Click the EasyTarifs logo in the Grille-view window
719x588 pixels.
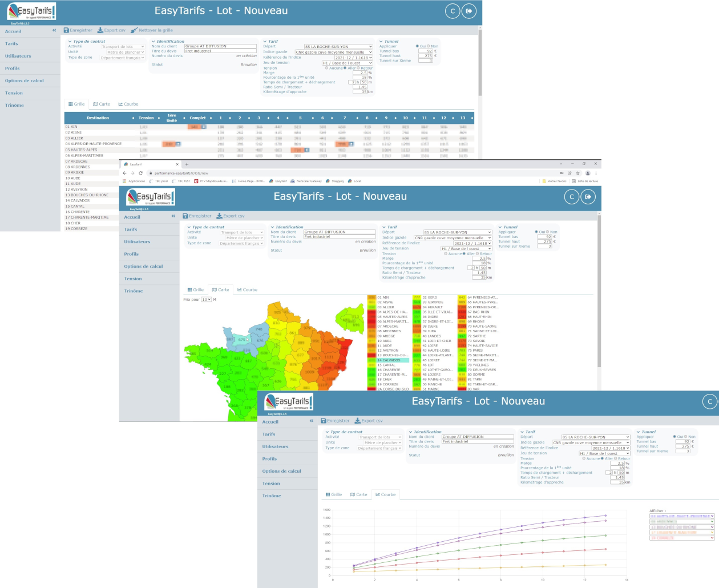click(x=30, y=12)
